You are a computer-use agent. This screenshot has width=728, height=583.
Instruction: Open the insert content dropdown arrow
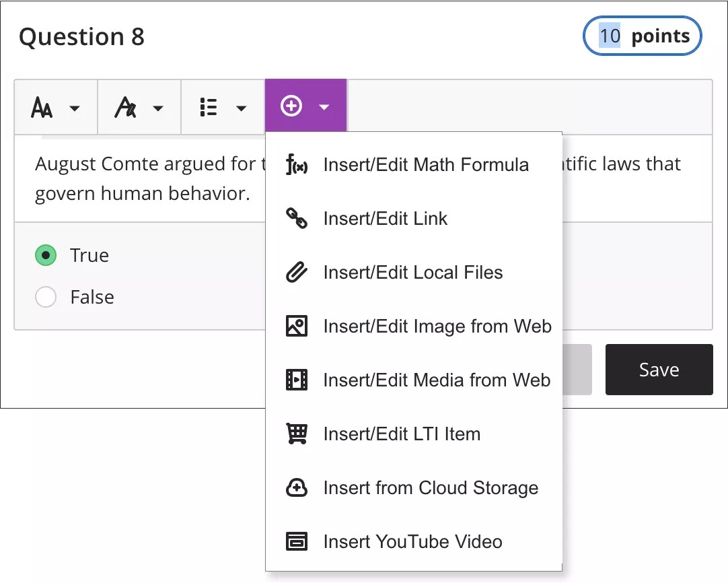tap(324, 106)
